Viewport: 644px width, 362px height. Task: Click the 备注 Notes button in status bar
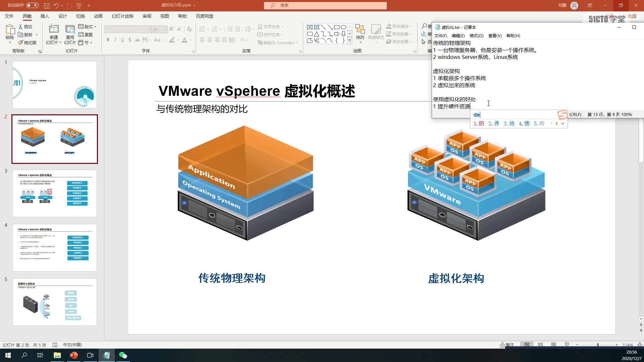point(507,345)
